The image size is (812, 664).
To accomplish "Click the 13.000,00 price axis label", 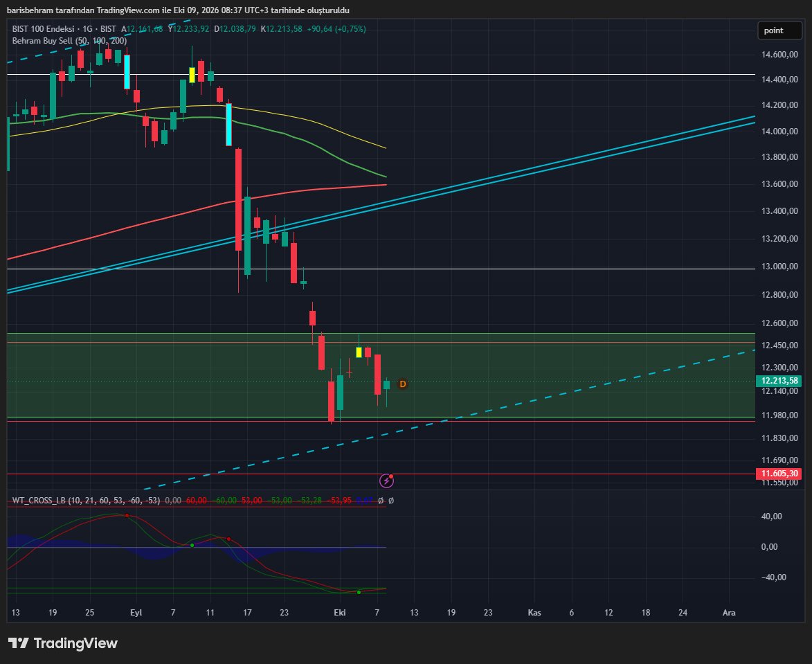I will coord(779,266).
